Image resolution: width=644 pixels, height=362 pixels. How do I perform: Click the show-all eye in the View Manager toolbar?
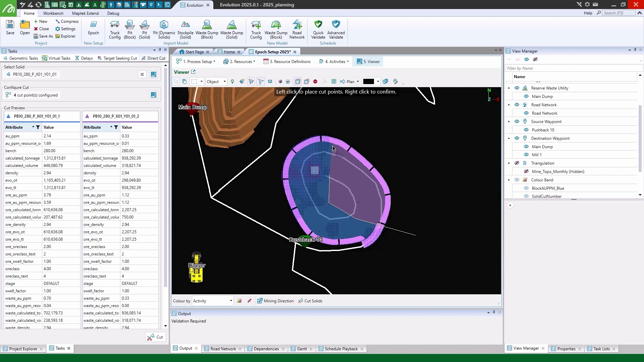click(x=527, y=59)
